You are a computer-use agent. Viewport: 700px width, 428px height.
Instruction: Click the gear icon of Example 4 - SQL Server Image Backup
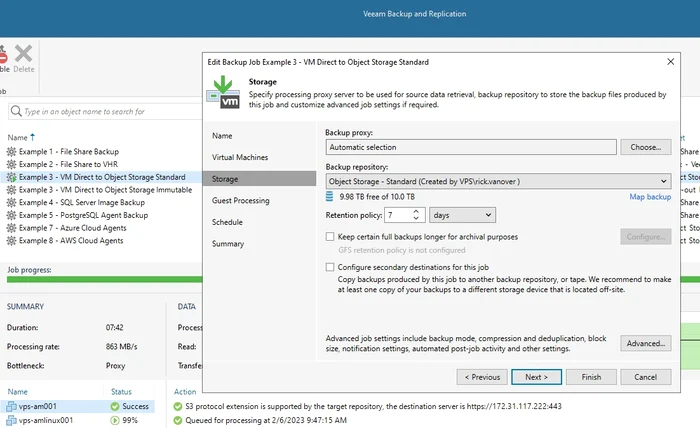click(12, 203)
